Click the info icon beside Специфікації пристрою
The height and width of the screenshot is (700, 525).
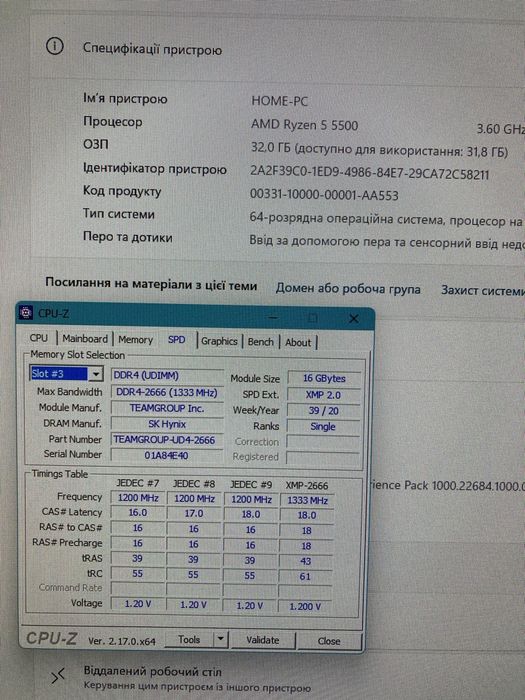(x=55, y=46)
